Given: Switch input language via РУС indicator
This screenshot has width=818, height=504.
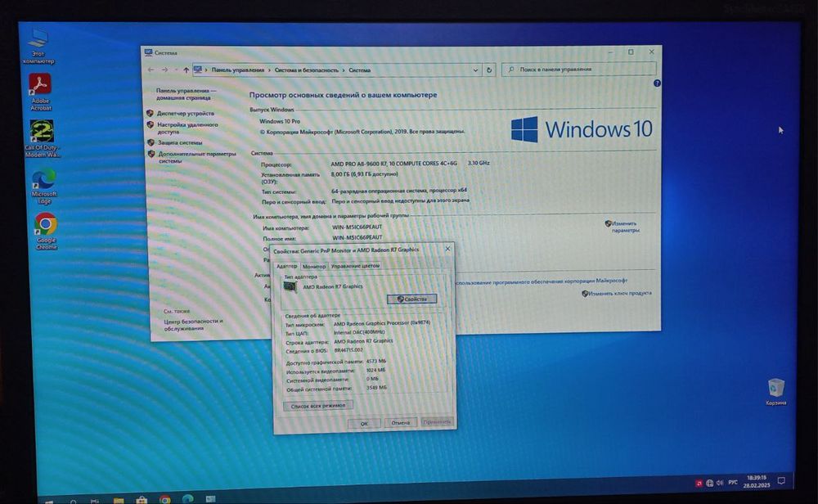Looking at the screenshot, I should tap(733, 483).
